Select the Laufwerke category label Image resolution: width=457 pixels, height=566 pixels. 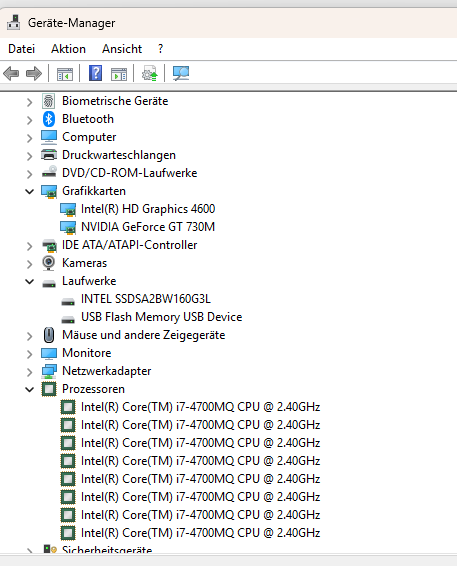click(89, 281)
